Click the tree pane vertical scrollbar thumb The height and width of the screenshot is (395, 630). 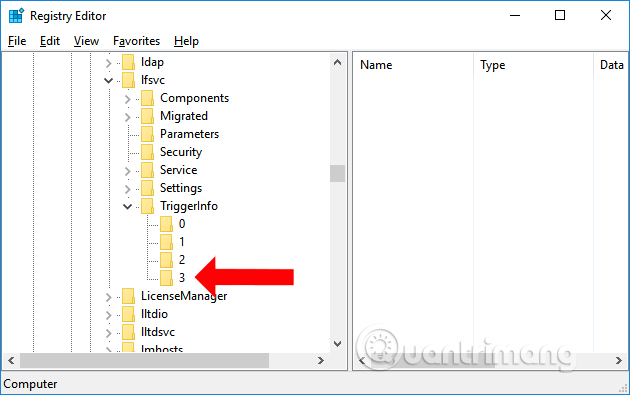point(338,174)
